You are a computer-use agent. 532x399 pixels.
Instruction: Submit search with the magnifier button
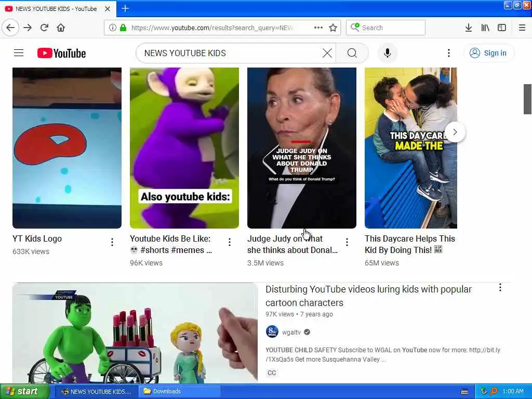coord(352,53)
